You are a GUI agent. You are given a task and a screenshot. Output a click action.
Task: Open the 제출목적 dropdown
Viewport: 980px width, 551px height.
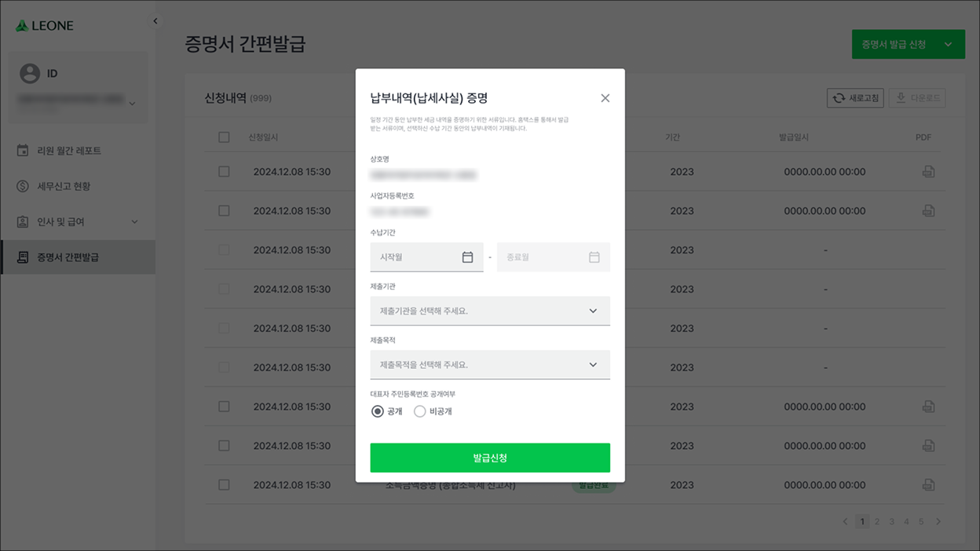tap(490, 365)
